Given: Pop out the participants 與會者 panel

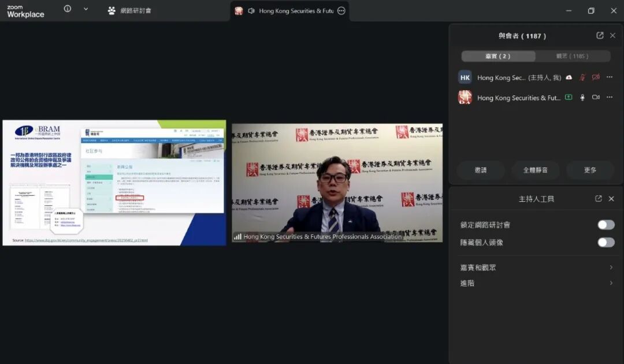Looking at the screenshot, I should (600, 35).
